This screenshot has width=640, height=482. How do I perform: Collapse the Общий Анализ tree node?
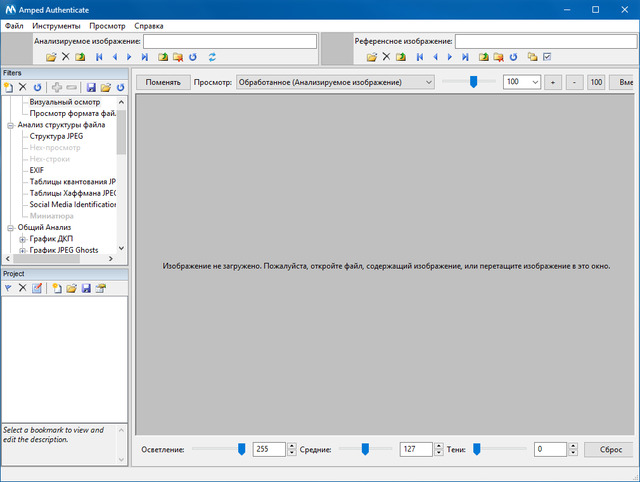click(10, 227)
